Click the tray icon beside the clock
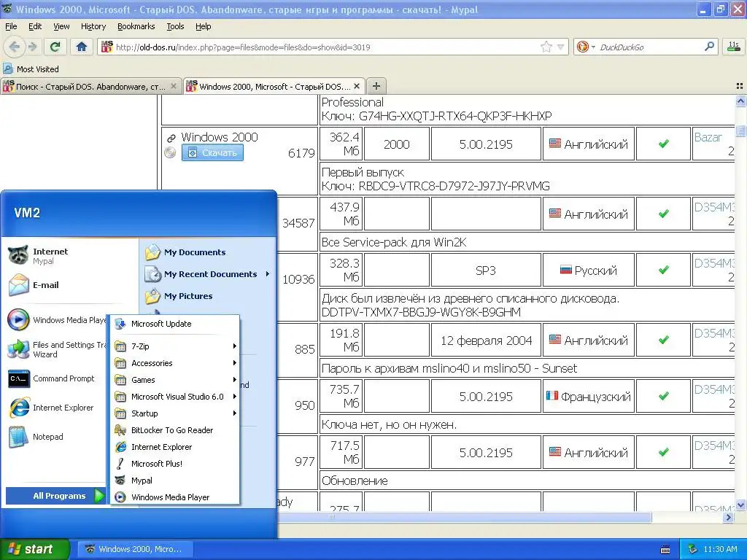747x560 pixels. 693,549
